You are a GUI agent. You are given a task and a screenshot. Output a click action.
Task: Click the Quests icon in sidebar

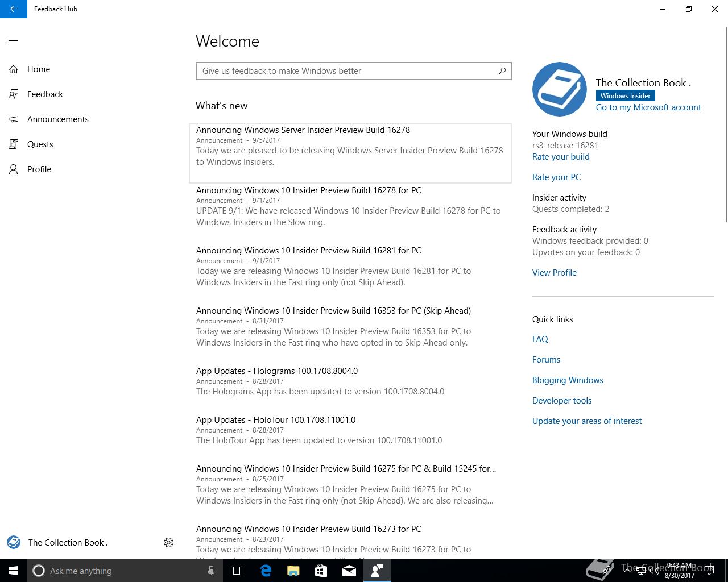click(x=14, y=144)
